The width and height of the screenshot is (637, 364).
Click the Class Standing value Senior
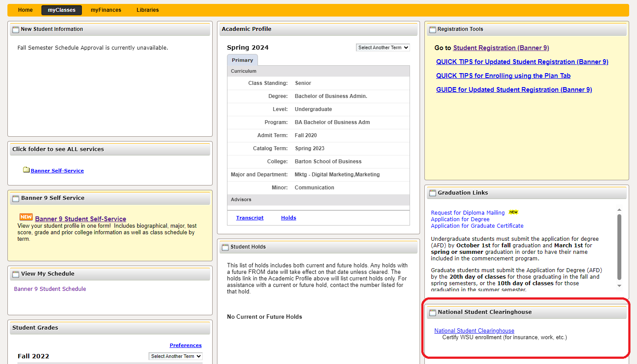point(303,83)
